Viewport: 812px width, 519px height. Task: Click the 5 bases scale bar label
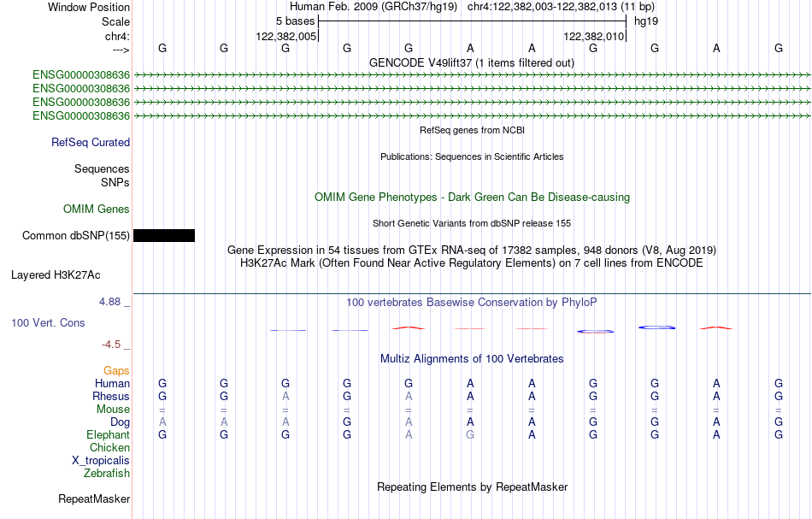tap(295, 21)
